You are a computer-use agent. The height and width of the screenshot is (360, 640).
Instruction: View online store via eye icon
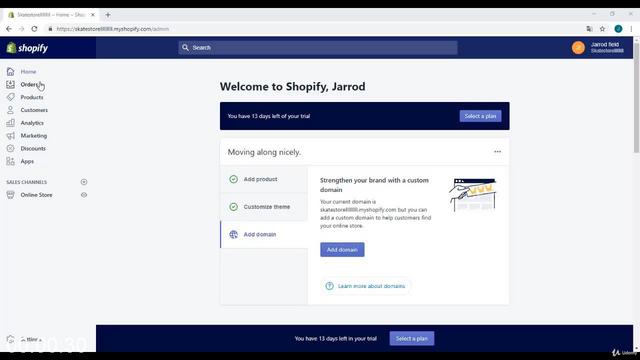click(x=84, y=195)
